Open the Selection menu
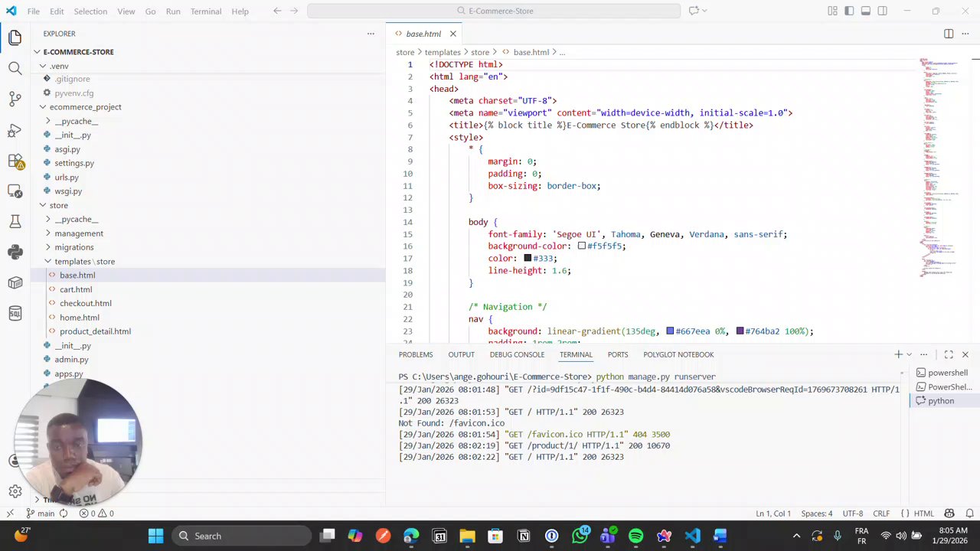This screenshot has height=551, width=980. 90,11
